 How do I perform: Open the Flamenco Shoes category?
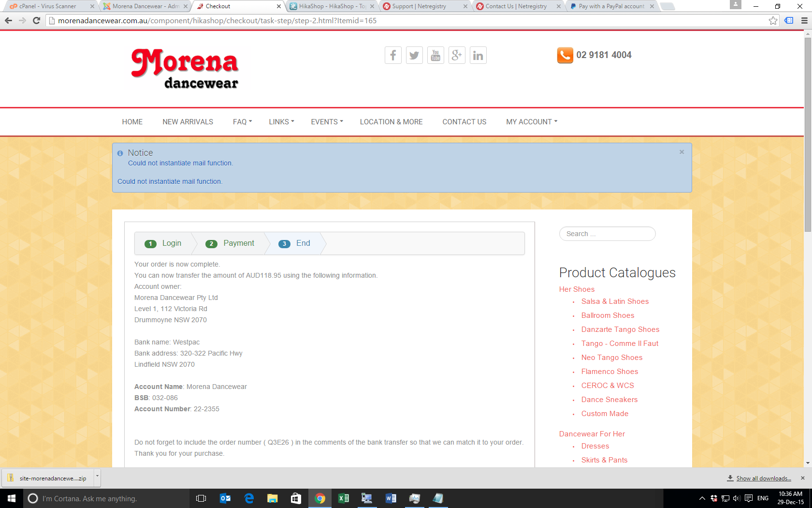tap(609, 372)
